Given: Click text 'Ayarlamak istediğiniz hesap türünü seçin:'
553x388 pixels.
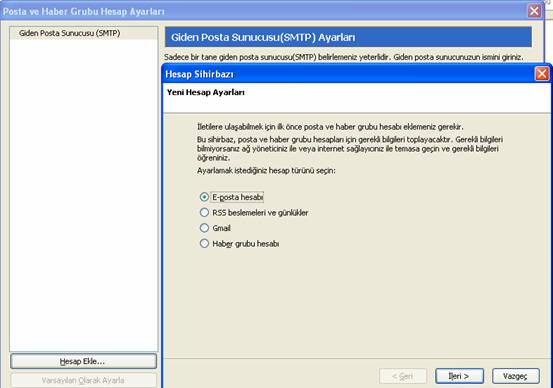Looking at the screenshot, I should pyautogui.click(x=266, y=171).
